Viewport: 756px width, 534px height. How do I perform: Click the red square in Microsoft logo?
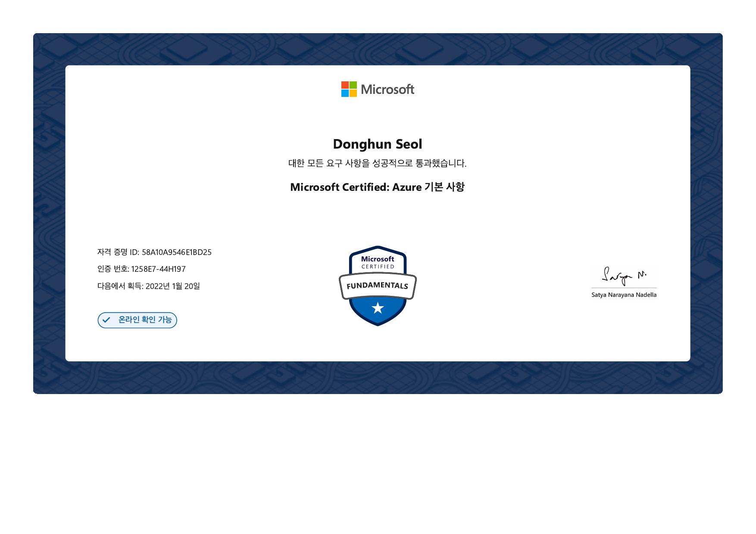pos(345,85)
